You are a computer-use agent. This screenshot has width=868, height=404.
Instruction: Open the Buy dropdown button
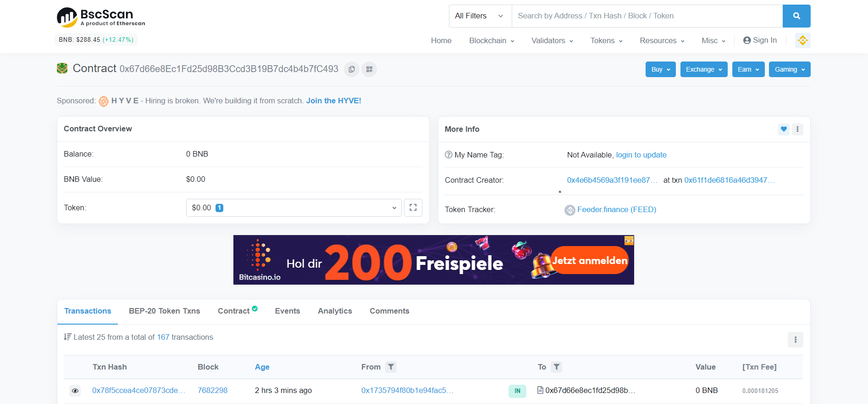pyautogui.click(x=661, y=69)
